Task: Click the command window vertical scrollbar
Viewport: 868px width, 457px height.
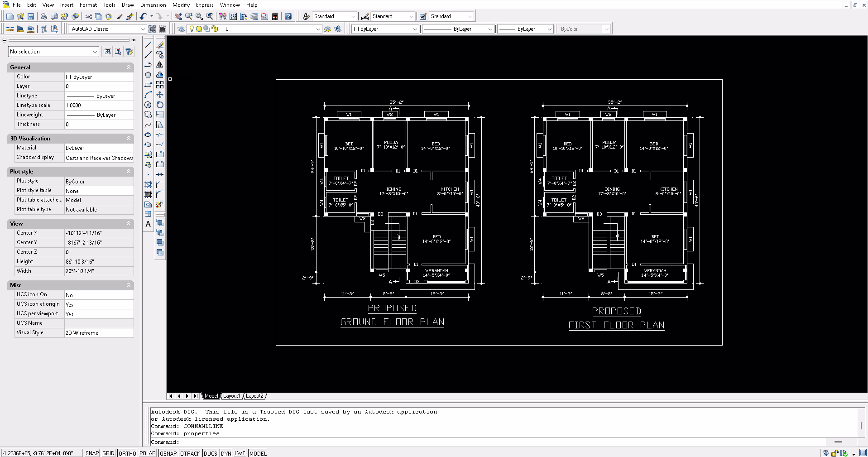Action: coord(861,426)
